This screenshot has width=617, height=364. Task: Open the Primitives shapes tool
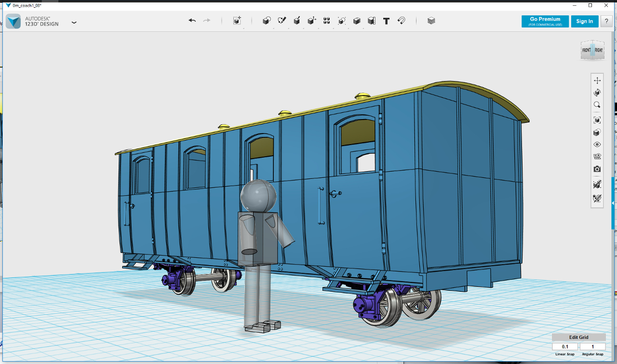pyautogui.click(x=267, y=21)
